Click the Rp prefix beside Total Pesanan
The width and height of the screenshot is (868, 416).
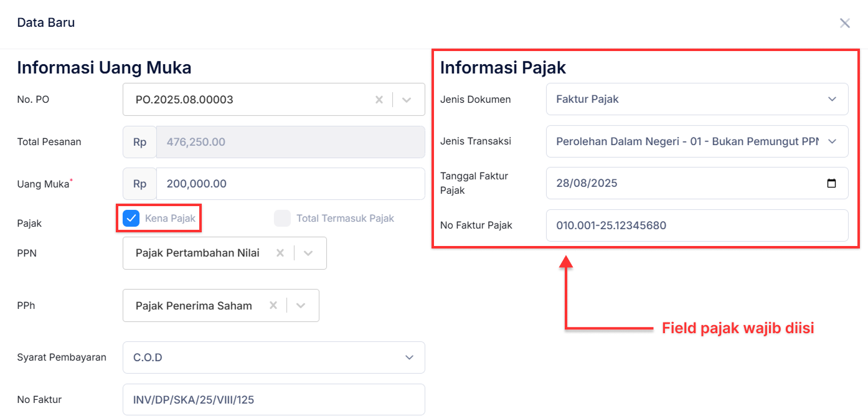tap(139, 142)
